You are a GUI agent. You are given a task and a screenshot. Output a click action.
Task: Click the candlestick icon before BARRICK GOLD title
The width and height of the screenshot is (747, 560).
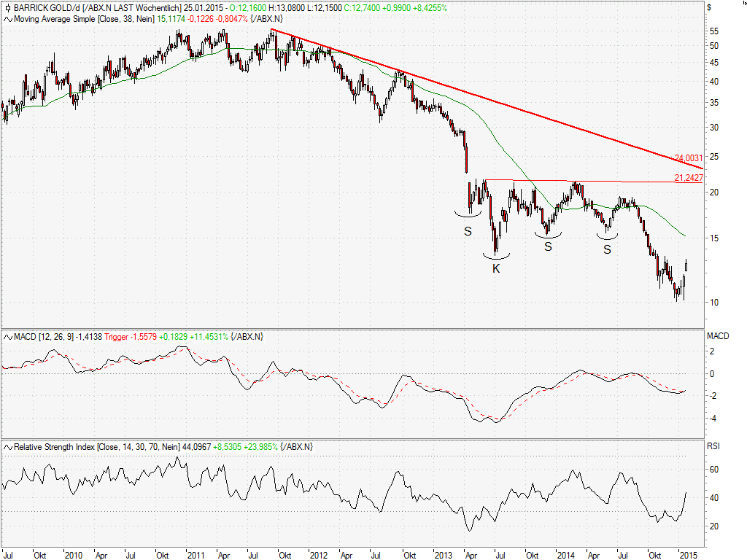(7, 8)
